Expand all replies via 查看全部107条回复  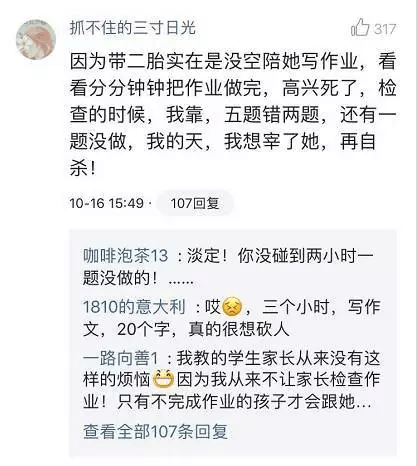(x=155, y=432)
